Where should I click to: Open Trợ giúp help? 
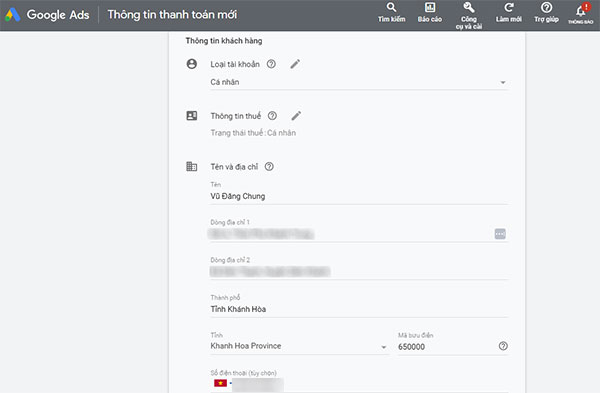[546, 13]
